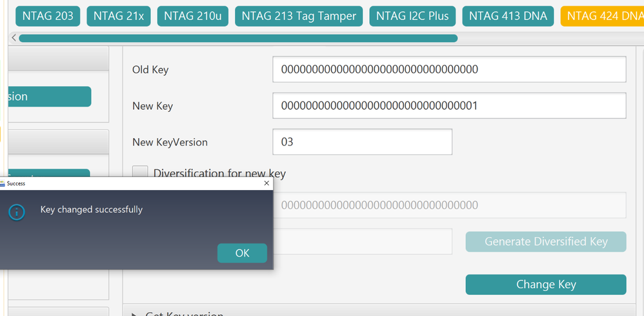644x316 pixels.
Task: Click the 'New Key' label
Action: coord(152,106)
